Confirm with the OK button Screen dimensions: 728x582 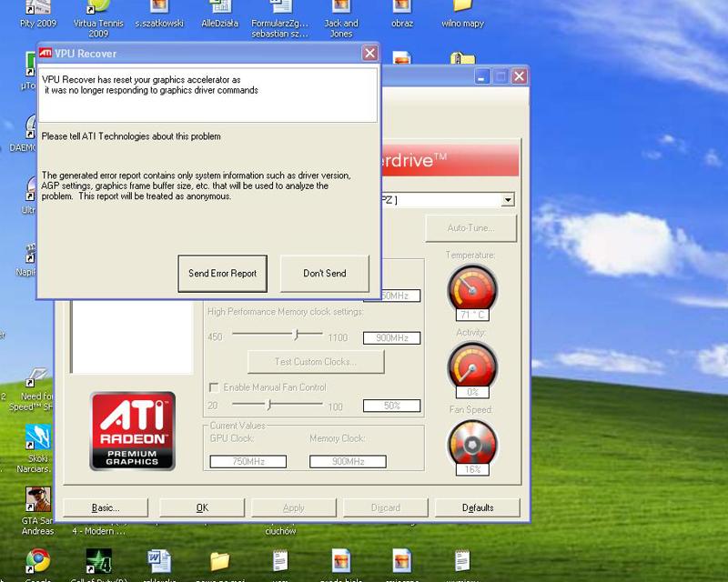point(202,507)
